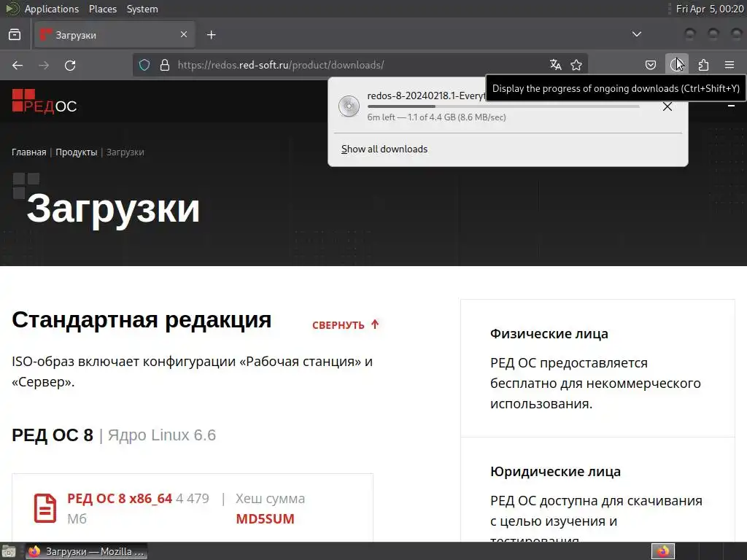
Task: Open the tracking protection shield panel
Action: (144, 65)
